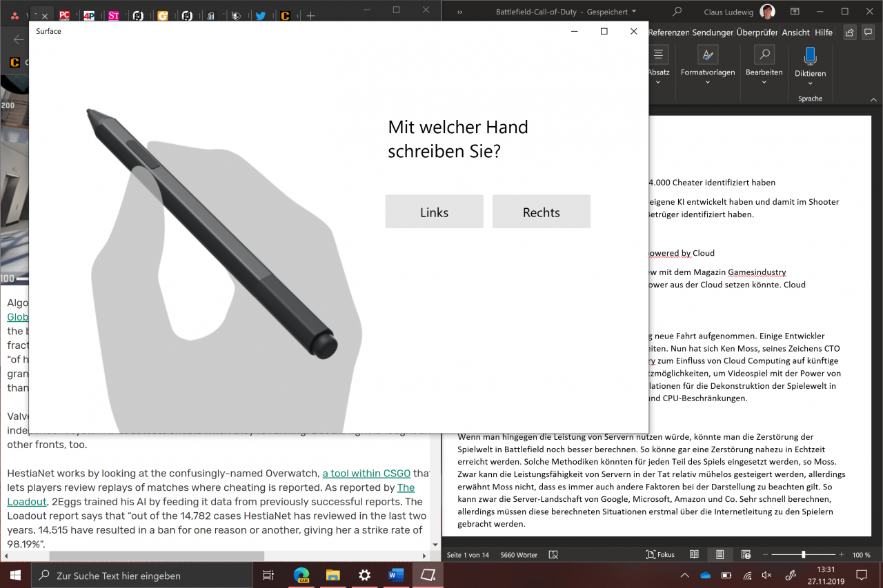Choose Links as writing hand
Viewport: 883px width, 588px height.
pos(434,212)
